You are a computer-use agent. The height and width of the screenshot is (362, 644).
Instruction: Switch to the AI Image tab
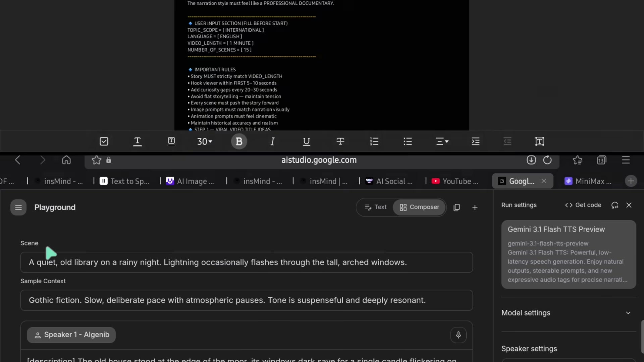(x=191, y=181)
